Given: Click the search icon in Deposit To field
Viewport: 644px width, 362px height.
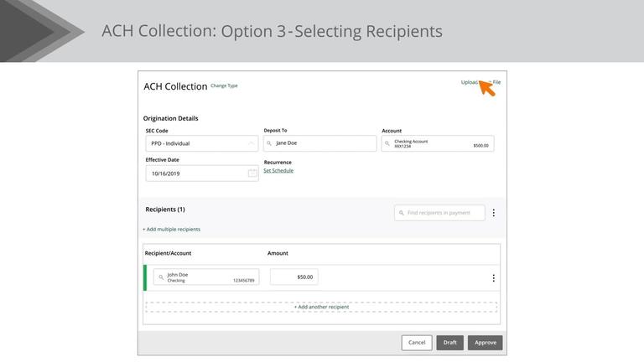Looking at the screenshot, I should pos(270,143).
